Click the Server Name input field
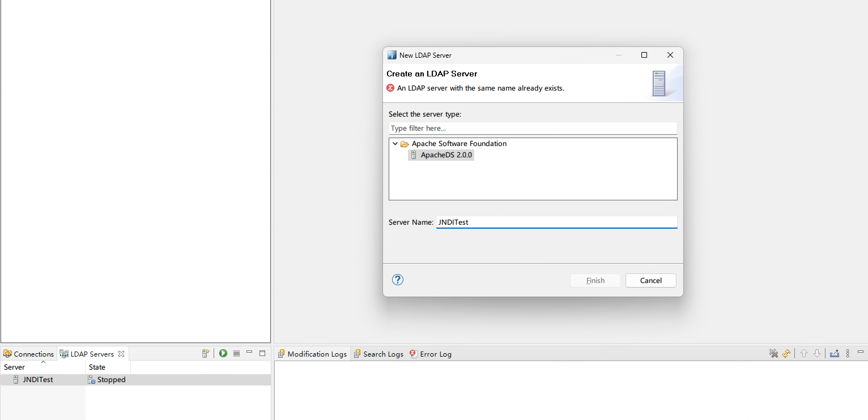The width and height of the screenshot is (868, 420). click(556, 222)
